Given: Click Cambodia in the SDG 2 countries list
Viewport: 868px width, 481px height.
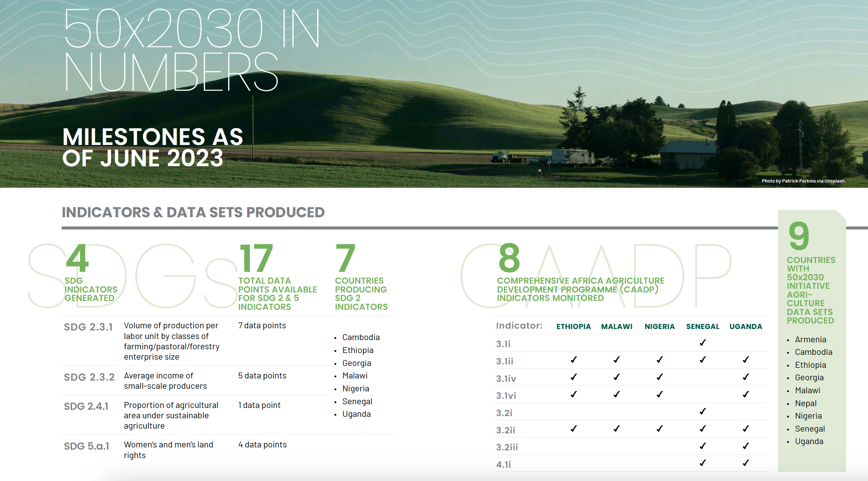Looking at the screenshot, I should 361,337.
